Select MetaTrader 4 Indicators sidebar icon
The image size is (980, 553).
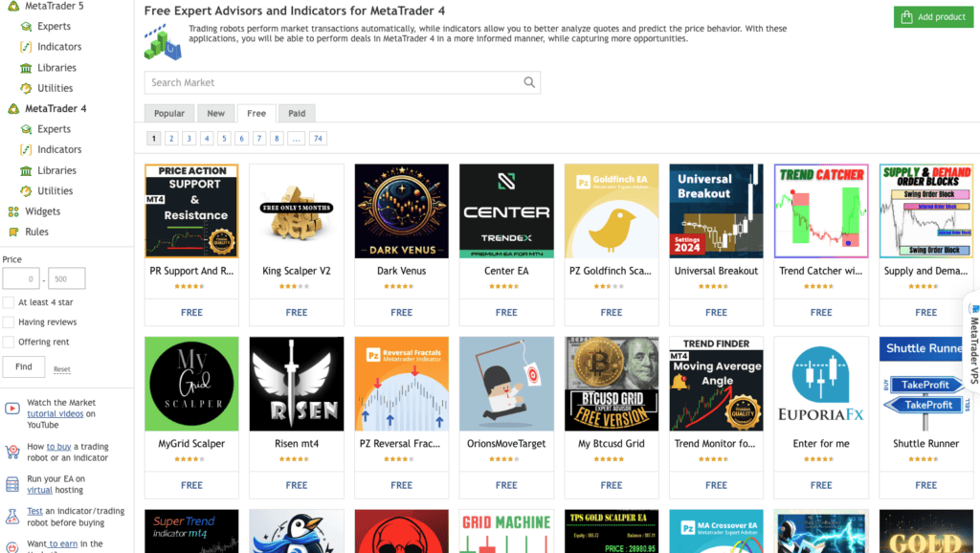pos(26,150)
